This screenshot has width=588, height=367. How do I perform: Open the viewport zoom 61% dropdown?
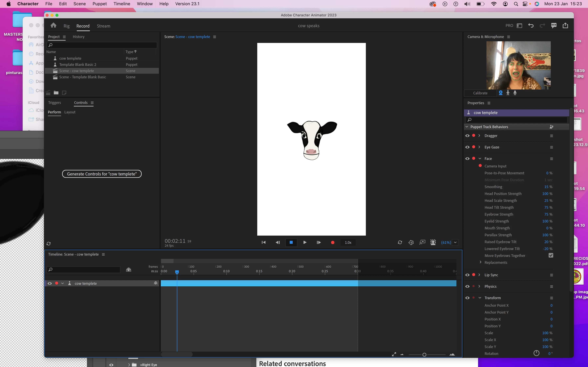coord(455,242)
